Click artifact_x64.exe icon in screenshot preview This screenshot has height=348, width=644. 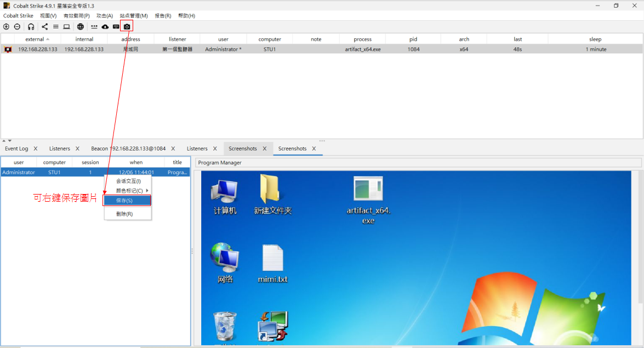pyautogui.click(x=368, y=200)
